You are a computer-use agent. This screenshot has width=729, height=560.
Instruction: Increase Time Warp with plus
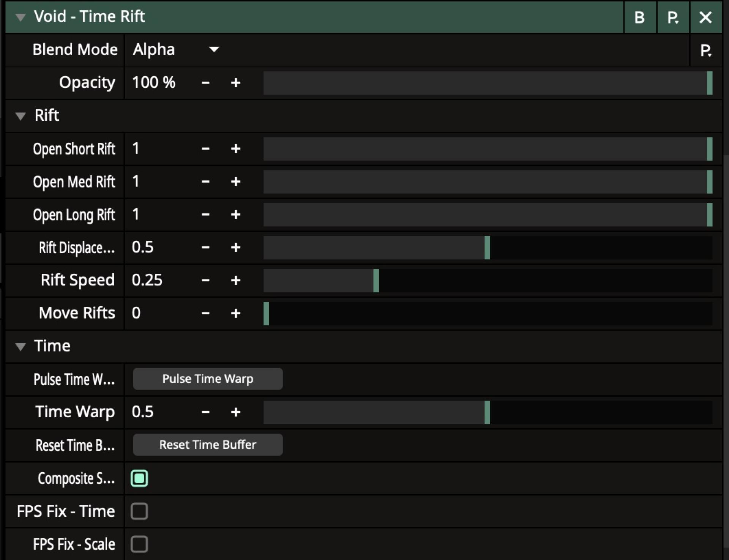(x=235, y=412)
